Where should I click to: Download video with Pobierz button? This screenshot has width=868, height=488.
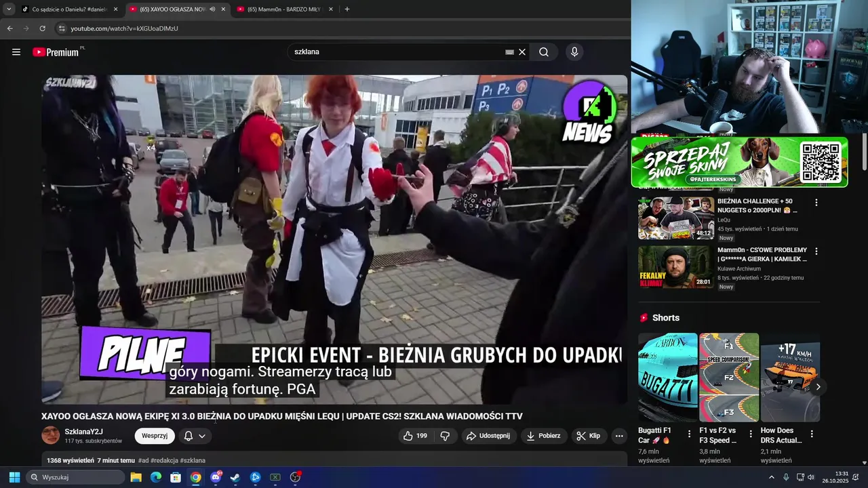coord(545,436)
